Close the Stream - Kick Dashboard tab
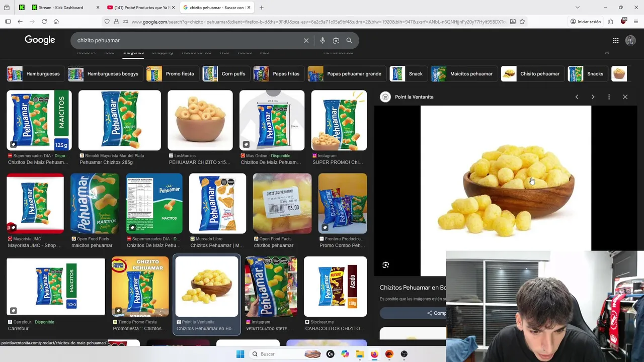 click(98, 8)
